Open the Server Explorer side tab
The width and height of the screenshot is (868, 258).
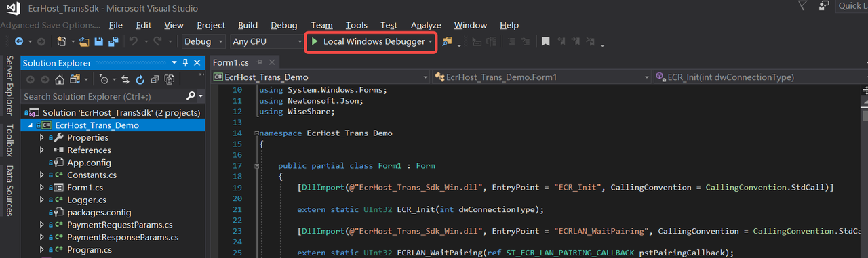pyautogui.click(x=9, y=85)
